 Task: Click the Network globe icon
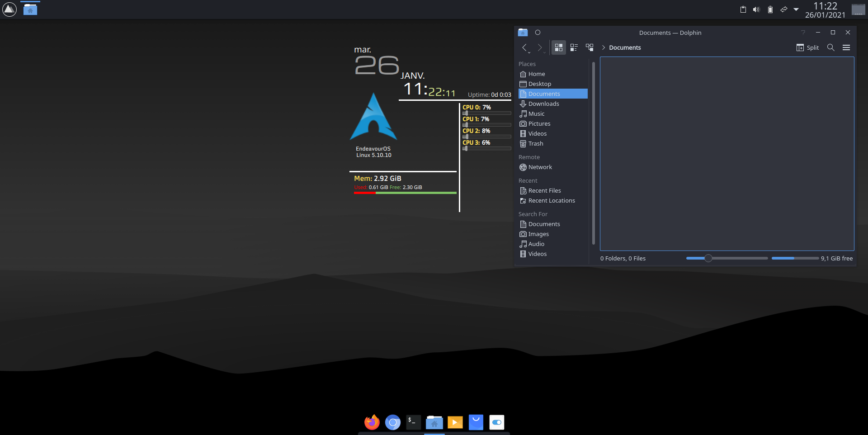pos(523,167)
